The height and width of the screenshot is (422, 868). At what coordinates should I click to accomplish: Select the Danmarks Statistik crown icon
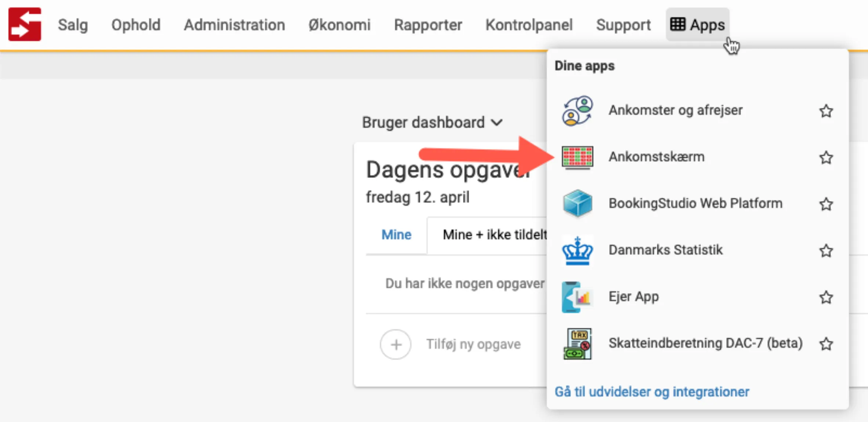577,250
